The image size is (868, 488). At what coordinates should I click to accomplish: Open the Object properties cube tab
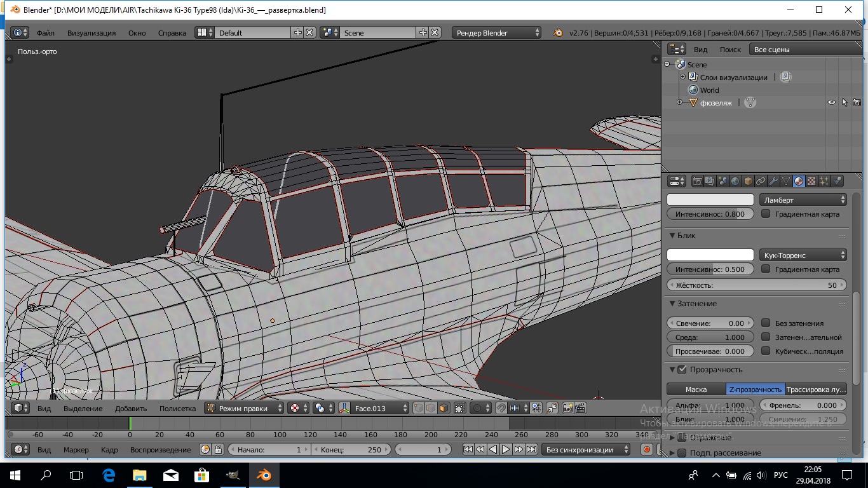(x=748, y=181)
